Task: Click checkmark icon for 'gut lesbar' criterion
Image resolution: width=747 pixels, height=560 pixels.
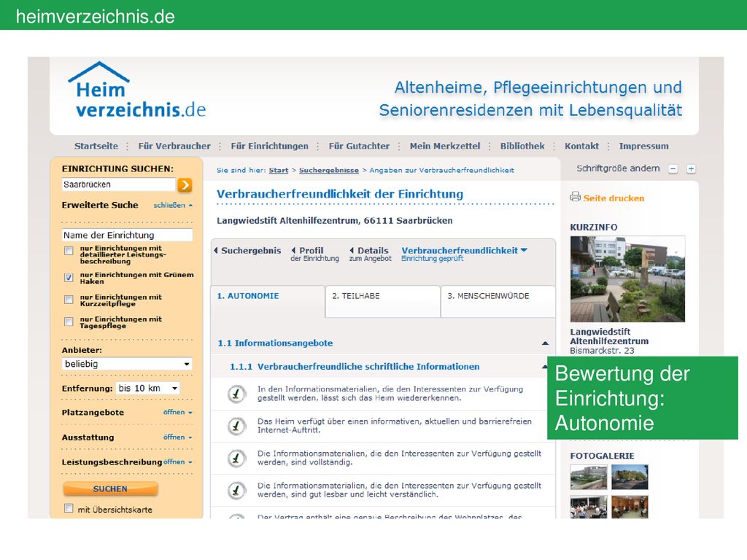Action: 236,491
